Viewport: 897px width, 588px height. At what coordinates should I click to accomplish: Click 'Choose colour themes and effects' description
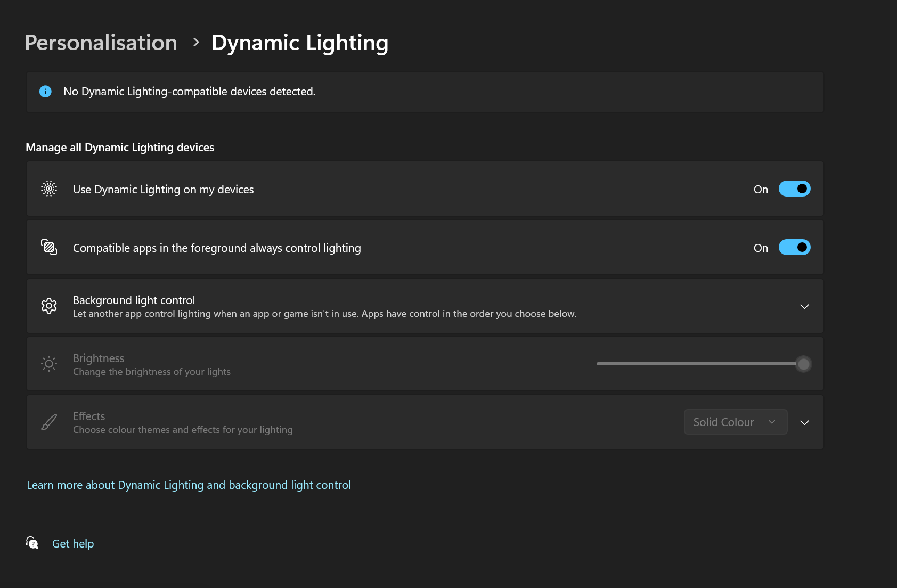click(x=183, y=430)
